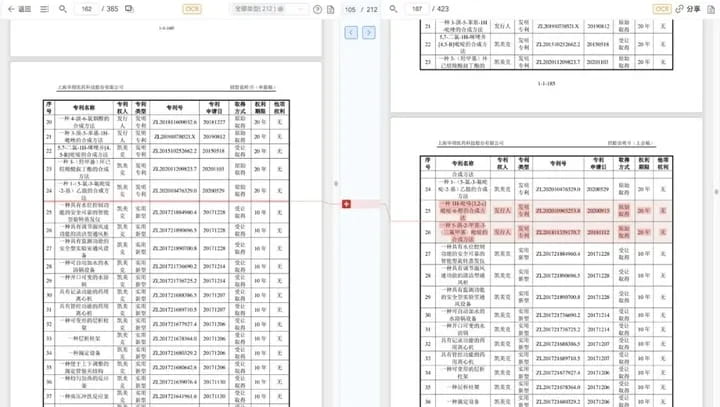Jump to next difference with right arrow
720x407 pixels.
(369, 32)
